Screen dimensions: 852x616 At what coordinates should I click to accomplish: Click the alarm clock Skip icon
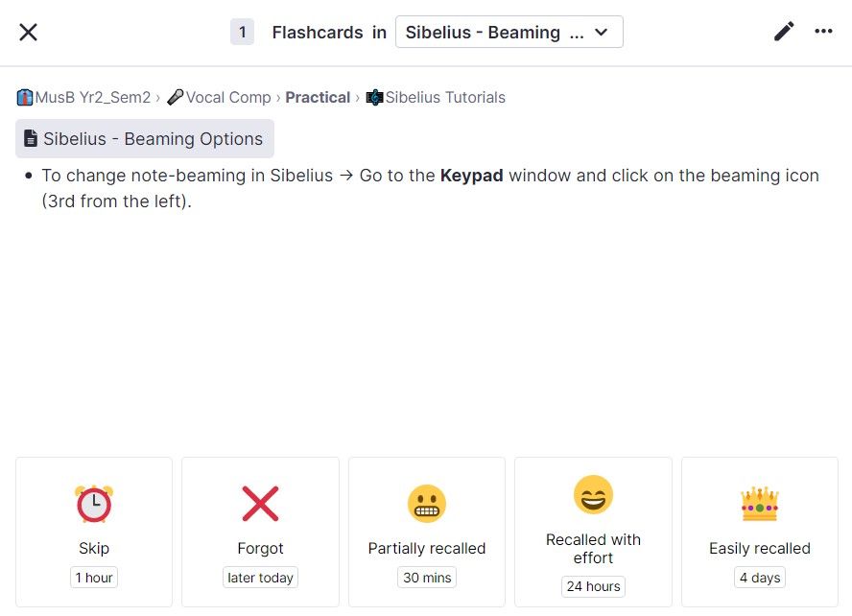click(x=94, y=504)
